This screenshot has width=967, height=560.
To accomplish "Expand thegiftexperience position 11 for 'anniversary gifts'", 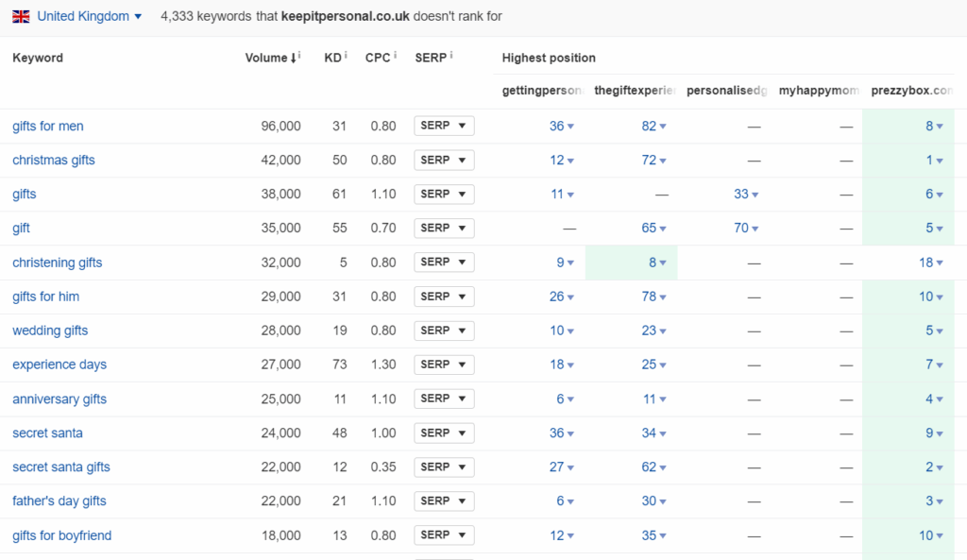I will coord(655,399).
